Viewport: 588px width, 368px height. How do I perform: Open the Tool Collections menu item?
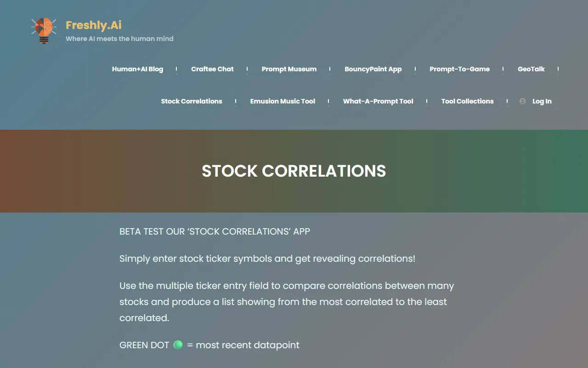(467, 101)
